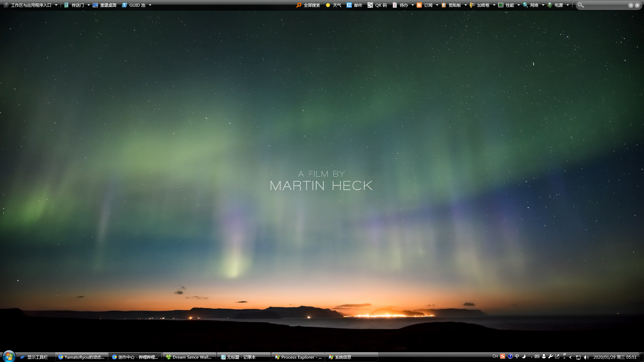Open 待办 to-do list
The image size is (644, 362).
(x=400, y=5)
